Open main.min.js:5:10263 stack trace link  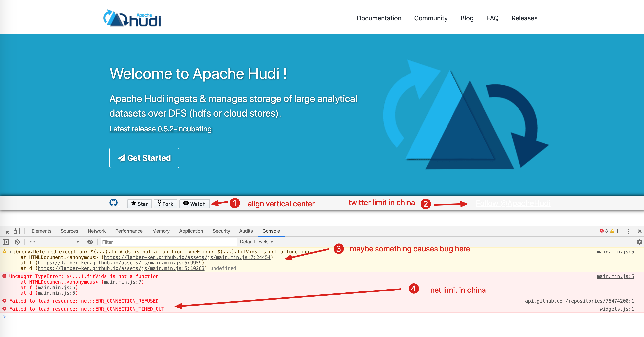121,268
